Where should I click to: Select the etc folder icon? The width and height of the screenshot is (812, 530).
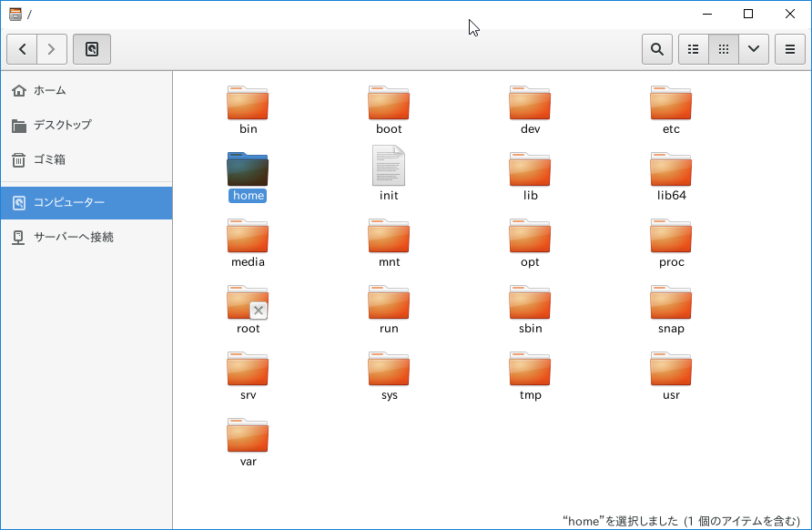click(x=671, y=103)
